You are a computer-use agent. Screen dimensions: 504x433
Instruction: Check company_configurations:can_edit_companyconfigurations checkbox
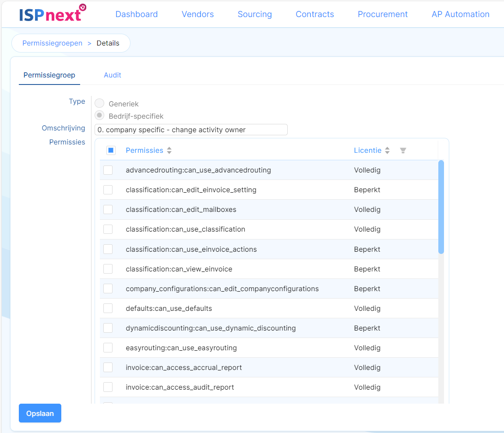click(x=108, y=289)
